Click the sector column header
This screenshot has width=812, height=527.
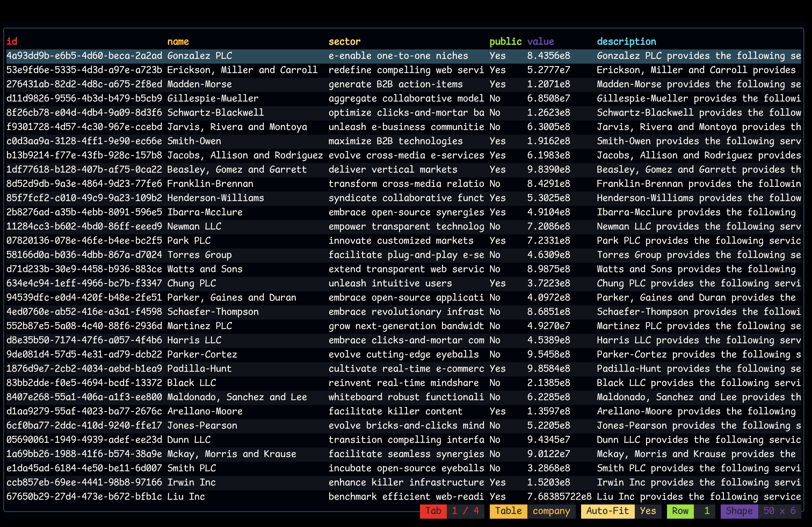tap(344, 42)
